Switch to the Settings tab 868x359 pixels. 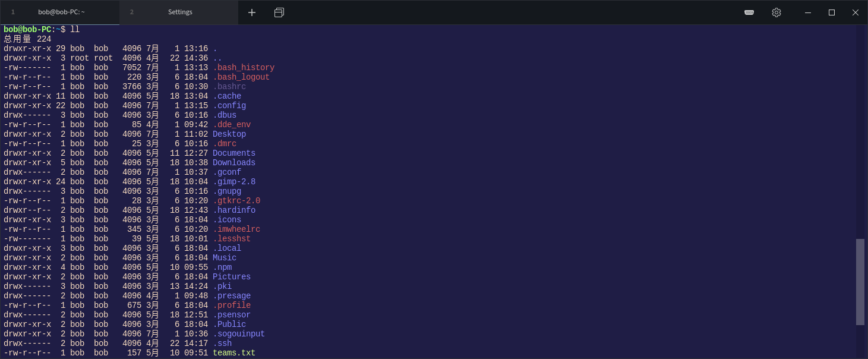pyautogui.click(x=179, y=12)
